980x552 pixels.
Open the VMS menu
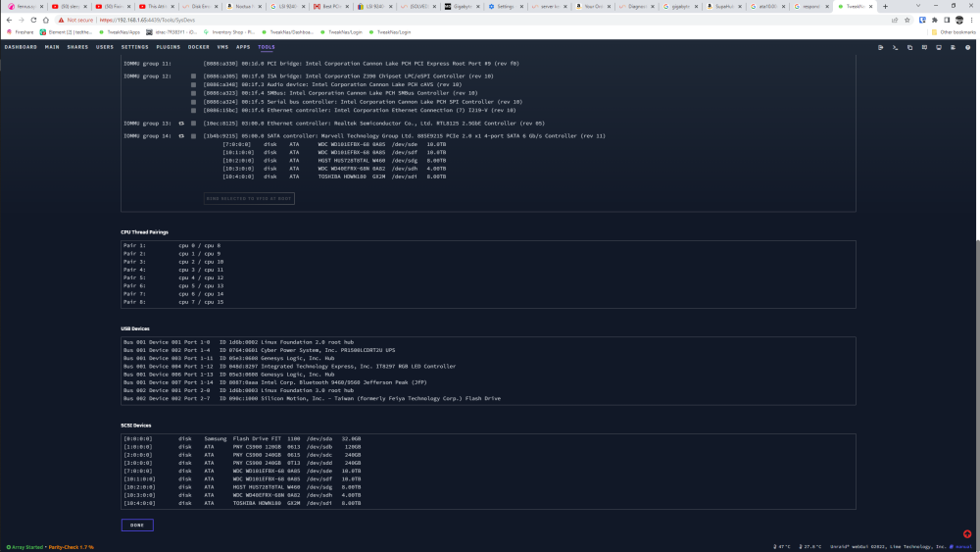222,47
